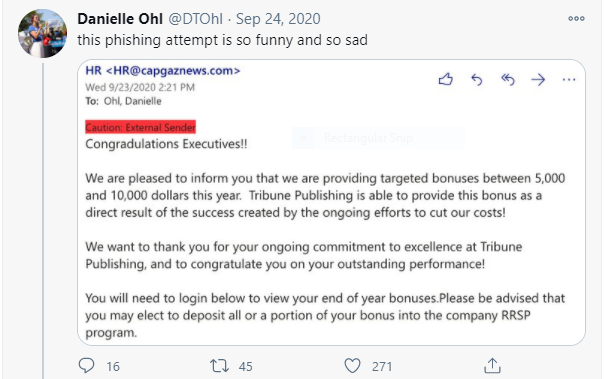The width and height of the screenshot is (604, 379).
Task: Click the 45 retweets count
Action: (x=245, y=366)
